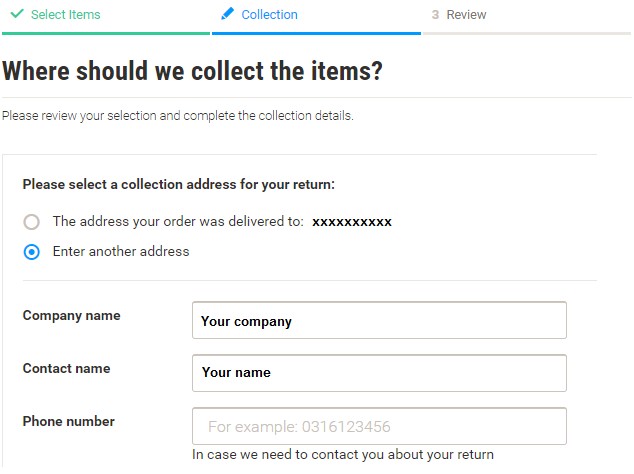
Task: Click the blue pencil icon beside Collection
Action: pos(227,14)
